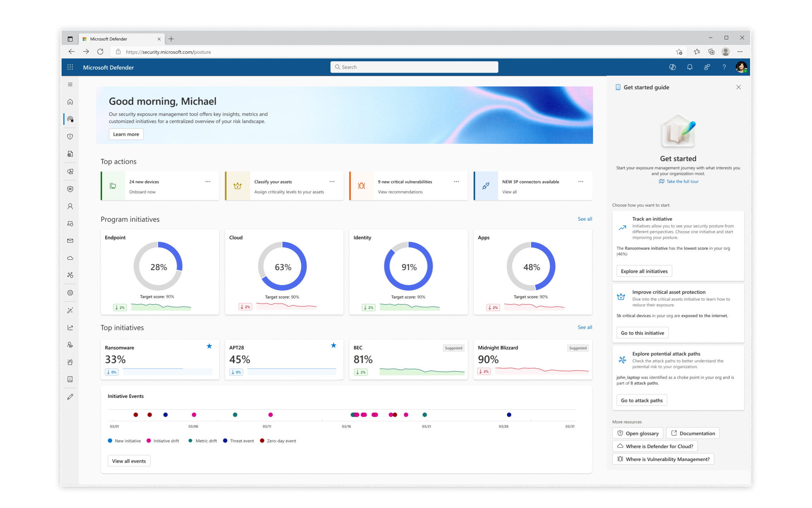Open options on critical vulnerabilities card
Image resolution: width=812 pixels, height=508 pixels.
pos(456,182)
